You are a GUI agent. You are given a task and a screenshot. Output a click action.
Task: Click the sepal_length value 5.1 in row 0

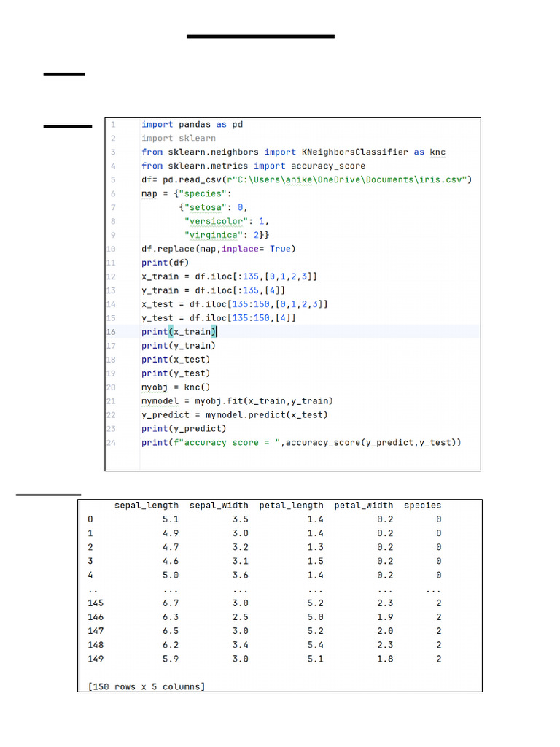click(x=171, y=519)
